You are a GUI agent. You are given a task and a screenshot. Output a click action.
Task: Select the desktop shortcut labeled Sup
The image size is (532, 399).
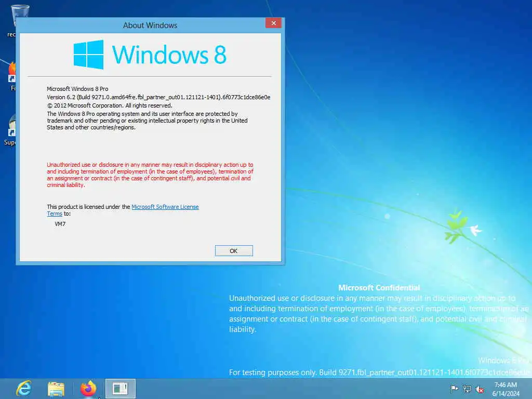coord(11,129)
